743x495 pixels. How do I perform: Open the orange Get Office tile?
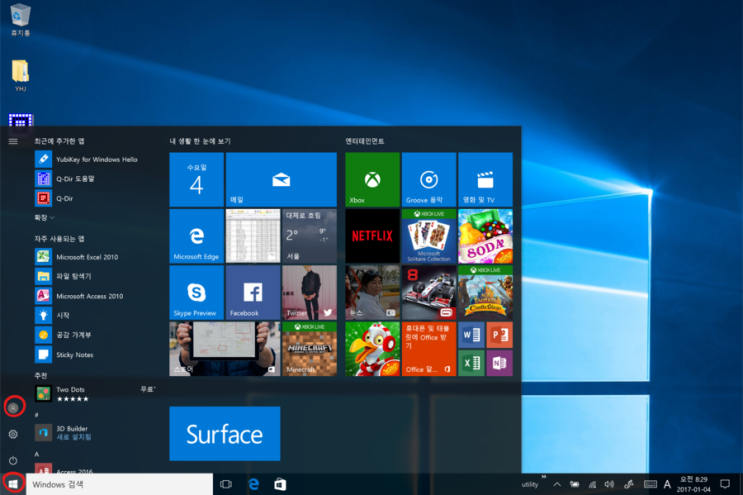pos(429,349)
